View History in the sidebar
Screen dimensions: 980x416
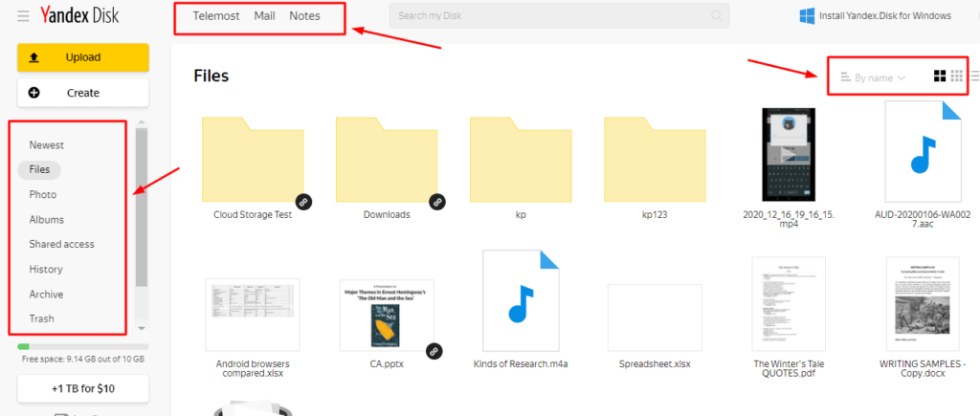pos(46,270)
